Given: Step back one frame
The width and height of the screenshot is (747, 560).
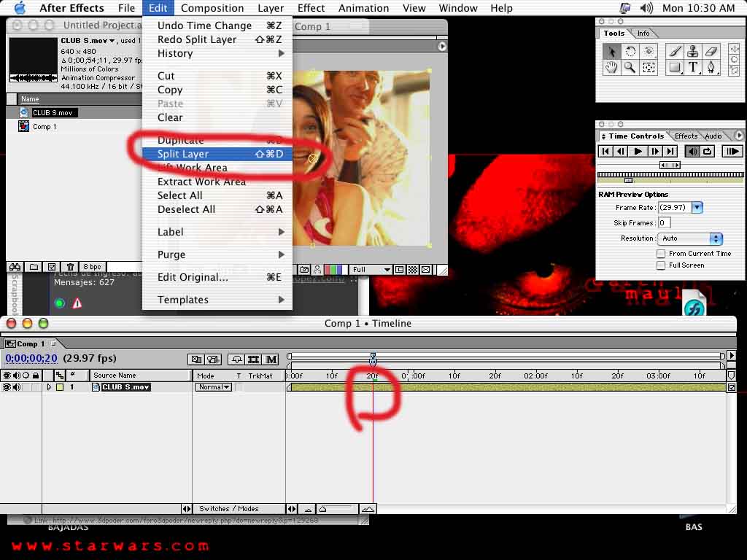Looking at the screenshot, I should pyautogui.click(x=621, y=152).
